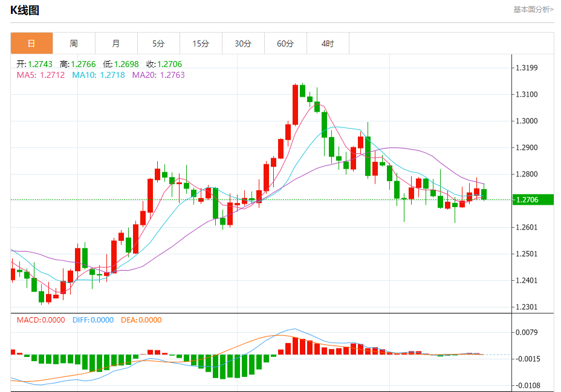
Task: Click the tallest red candlestick near 1.3100
Action: click(295, 104)
